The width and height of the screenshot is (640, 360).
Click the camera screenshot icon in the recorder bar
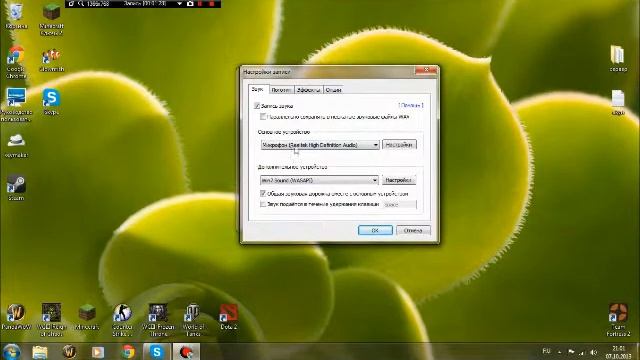tap(190, 4)
